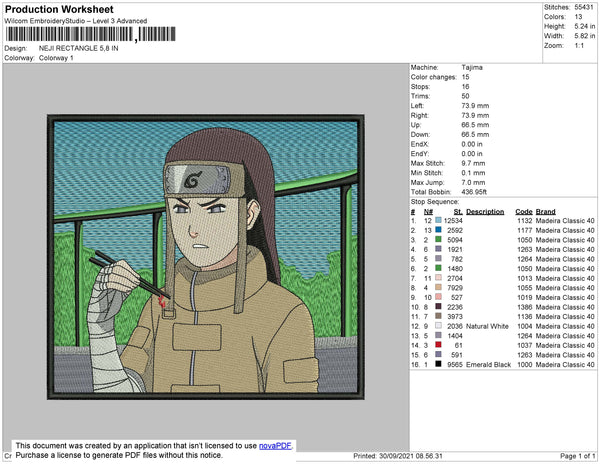The height and width of the screenshot is (464, 600).
Task: Click the Color changes value 15
Action: tap(465, 77)
